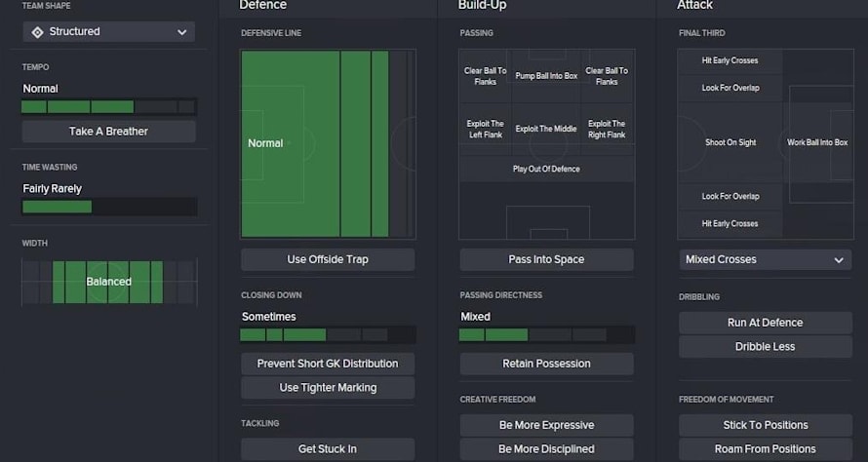
Task: Select Pump Ball Into Box
Action: 546,76
